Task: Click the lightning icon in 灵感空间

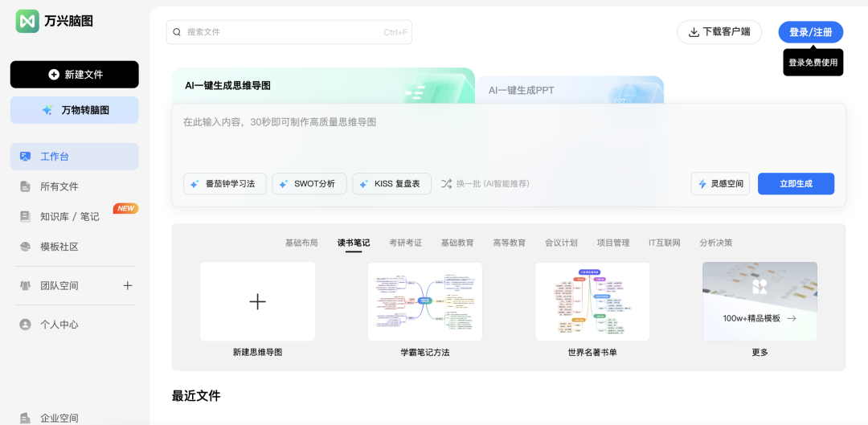Action: click(x=702, y=184)
